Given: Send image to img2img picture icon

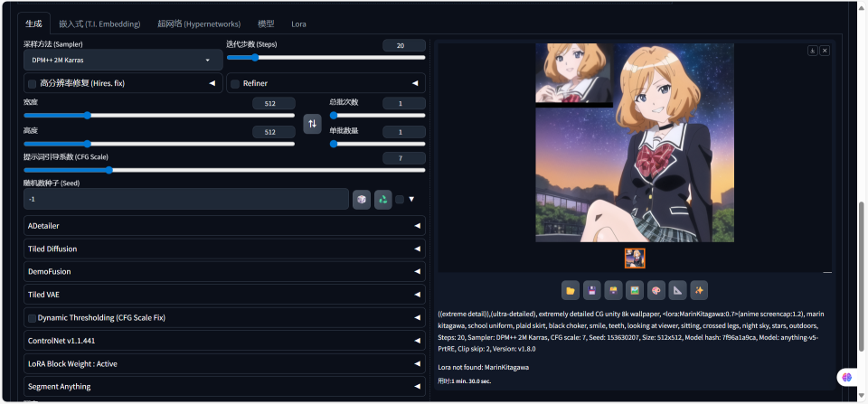Looking at the screenshot, I should click(x=635, y=290).
